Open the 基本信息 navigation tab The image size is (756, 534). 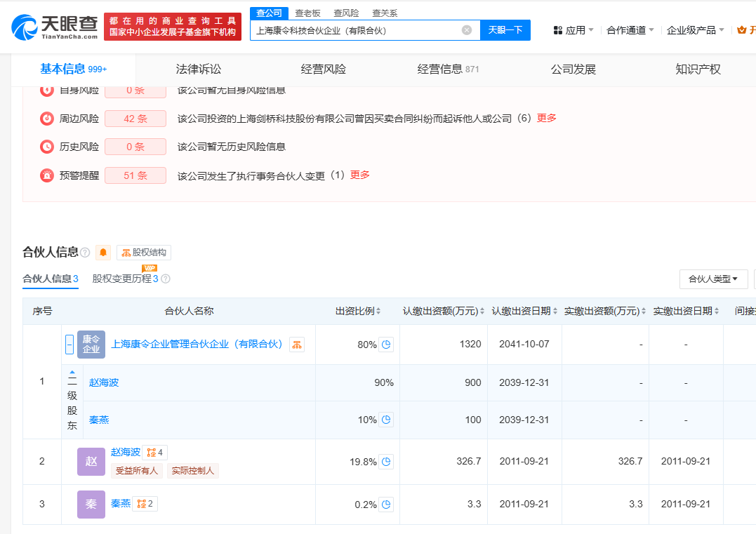73,69
